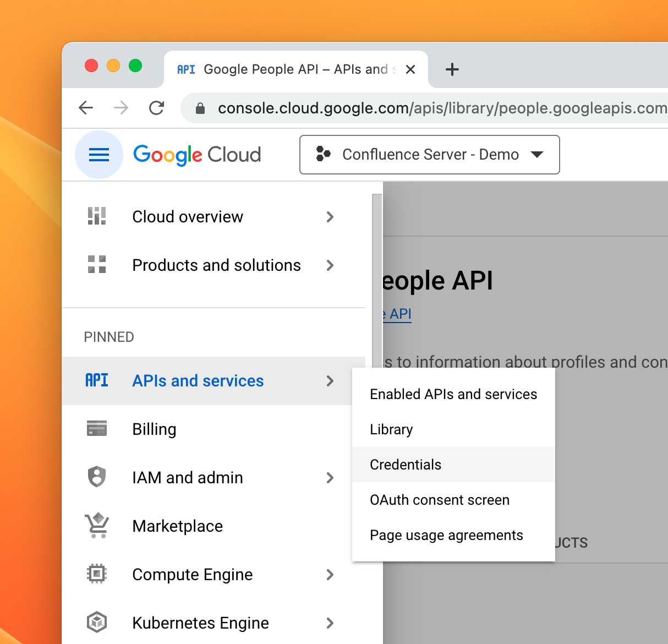Click the Kubernetes Engine icon
The width and height of the screenshot is (668, 644).
coord(97,623)
